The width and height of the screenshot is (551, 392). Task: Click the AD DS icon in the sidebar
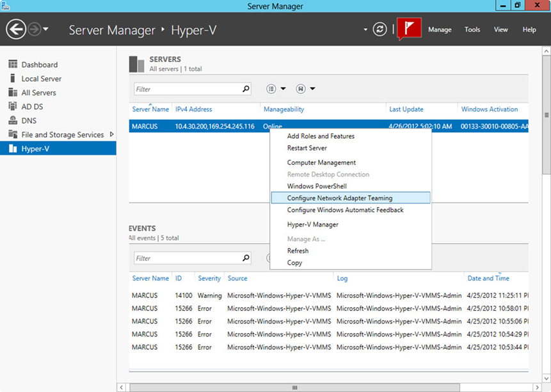click(x=13, y=106)
